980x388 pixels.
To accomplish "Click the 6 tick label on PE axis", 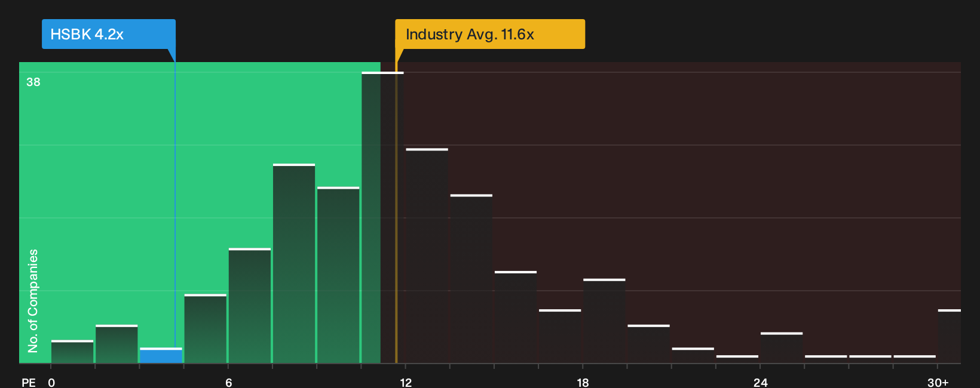I will 229,383.
